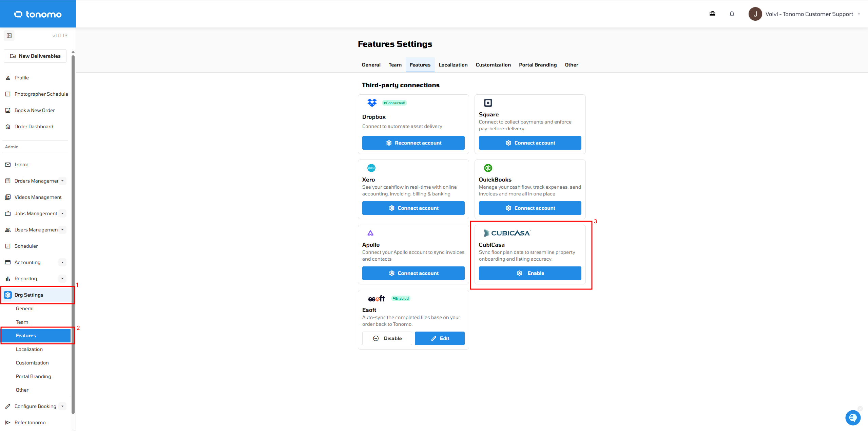
Task: Click the gift icon in header
Action: click(x=712, y=14)
